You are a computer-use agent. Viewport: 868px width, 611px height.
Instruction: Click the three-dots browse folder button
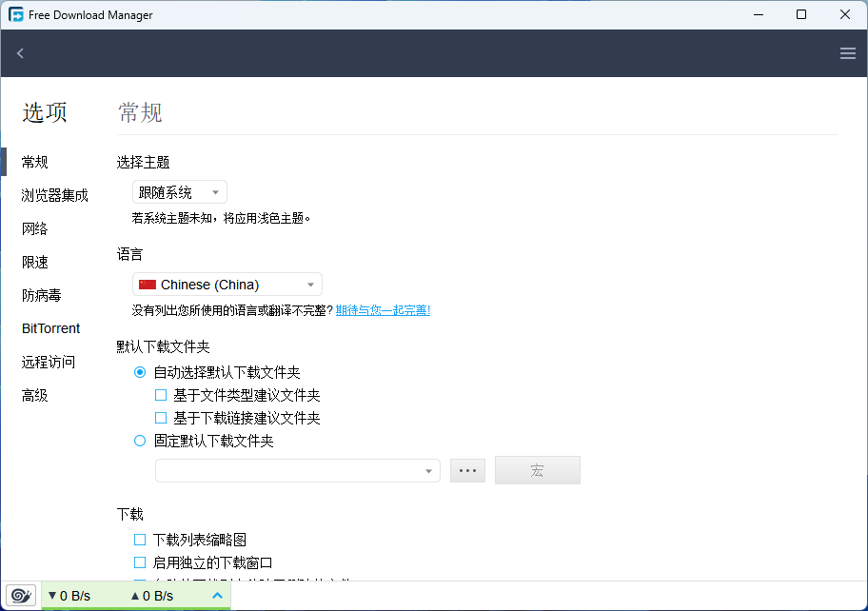(x=467, y=470)
